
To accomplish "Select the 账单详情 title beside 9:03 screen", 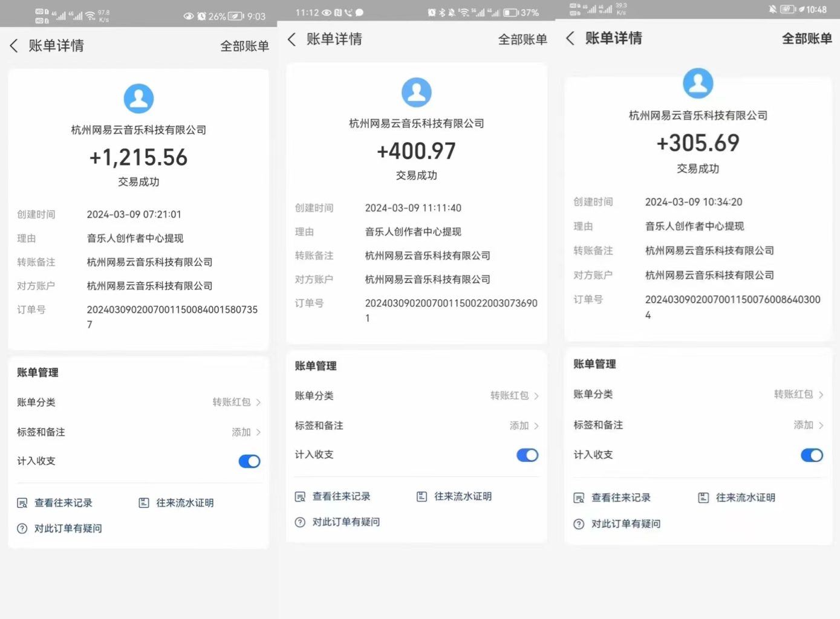I will 56,46.
